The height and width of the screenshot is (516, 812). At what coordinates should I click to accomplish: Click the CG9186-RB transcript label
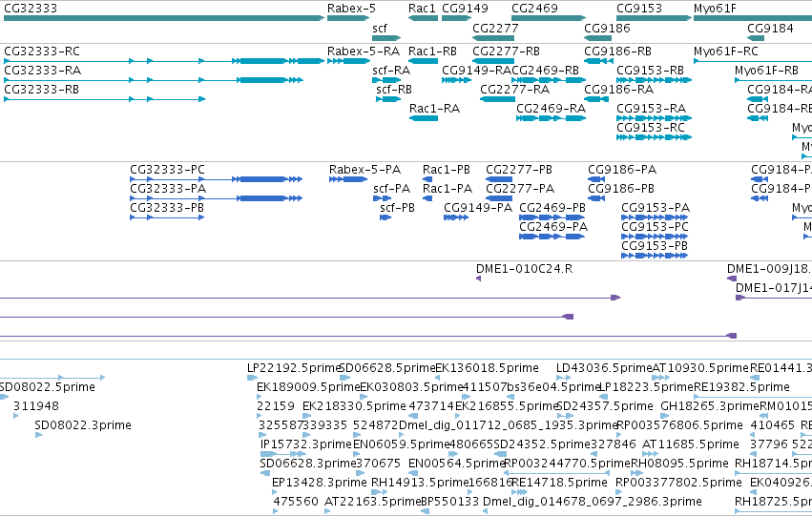click(x=617, y=52)
